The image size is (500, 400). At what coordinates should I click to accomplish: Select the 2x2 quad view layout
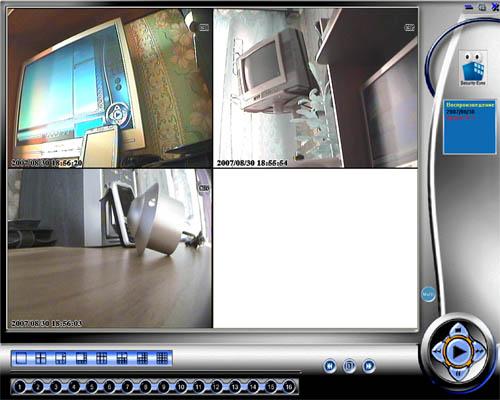coord(41,359)
